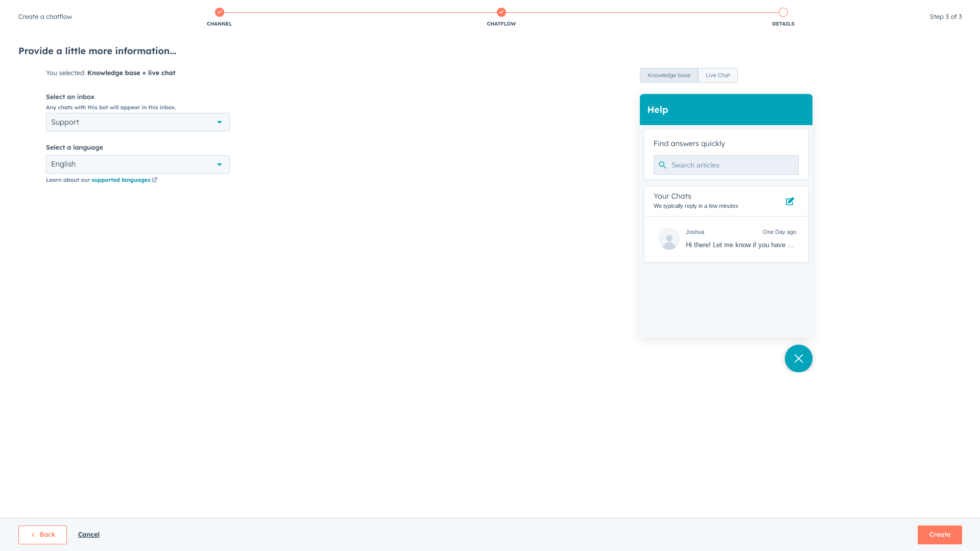Click the Chatflow step checkmark
Image resolution: width=980 pixels, height=551 pixels.
click(x=501, y=12)
